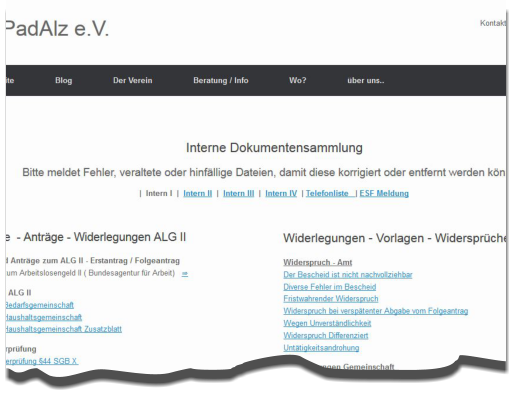
Task: Open the ESF Meldung link
Action: pos(384,193)
